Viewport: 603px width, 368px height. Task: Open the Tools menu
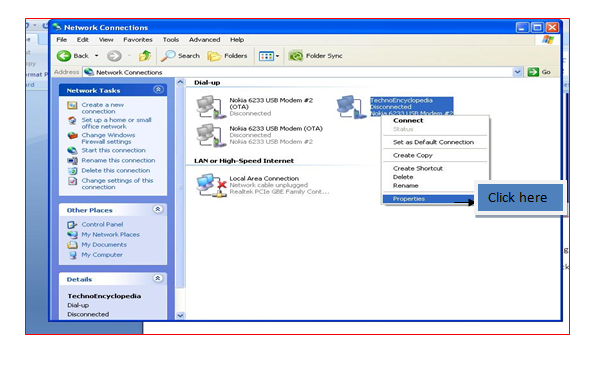coord(171,40)
